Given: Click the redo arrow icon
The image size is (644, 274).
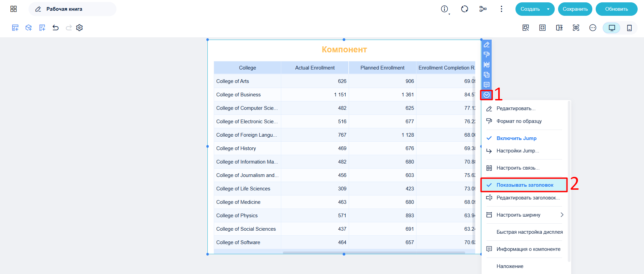Looking at the screenshot, I should click(x=69, y=28).
